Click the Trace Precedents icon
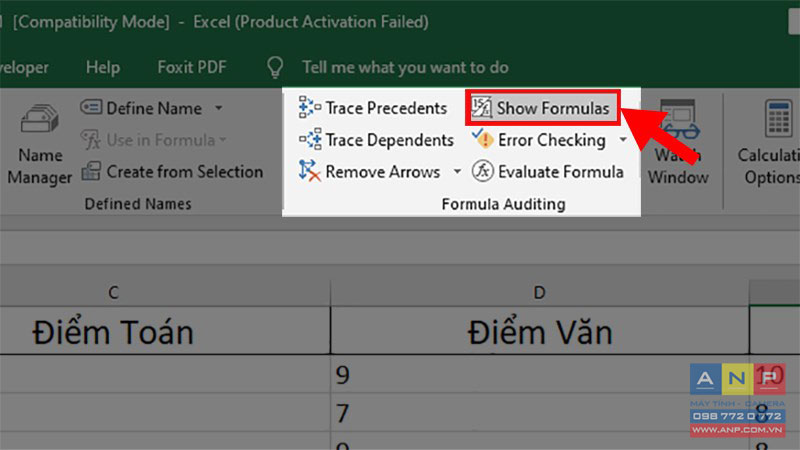 click(309, 107)
